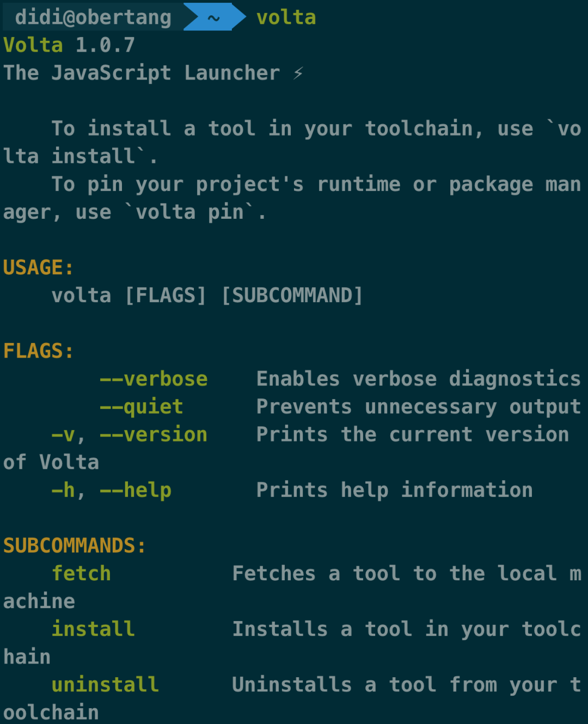This screenshot has height=724, width=588.
Task: Select the --verbose flag text
Action: [154, 378]
